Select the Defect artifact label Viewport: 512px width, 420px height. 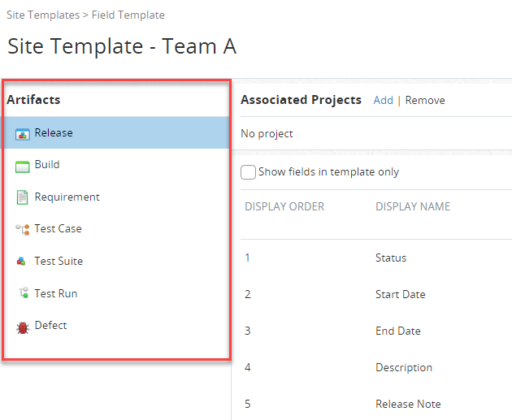click(x=50, y=325)
